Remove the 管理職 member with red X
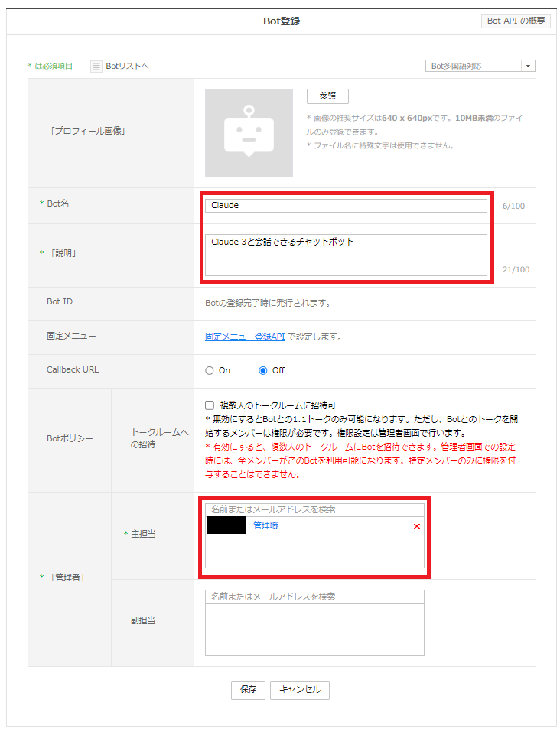This screenshot has height=732, width=560. click(x=417, y=526)
